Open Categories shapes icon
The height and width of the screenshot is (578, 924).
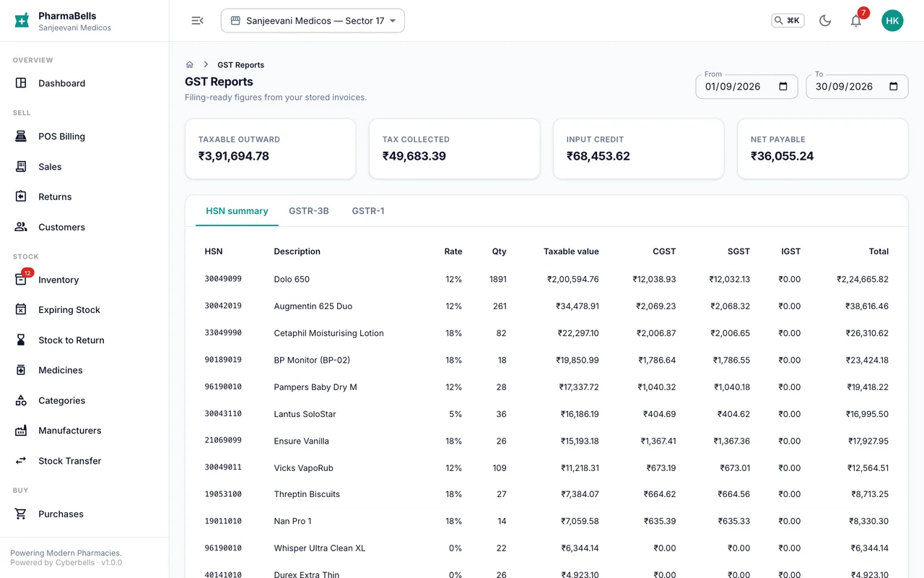pyautogui.click(x=21, y=400)
